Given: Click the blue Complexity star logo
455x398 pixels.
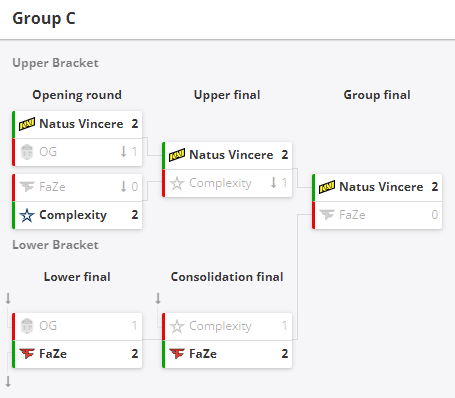Looking at the screenshot, I should click(27, 215).
